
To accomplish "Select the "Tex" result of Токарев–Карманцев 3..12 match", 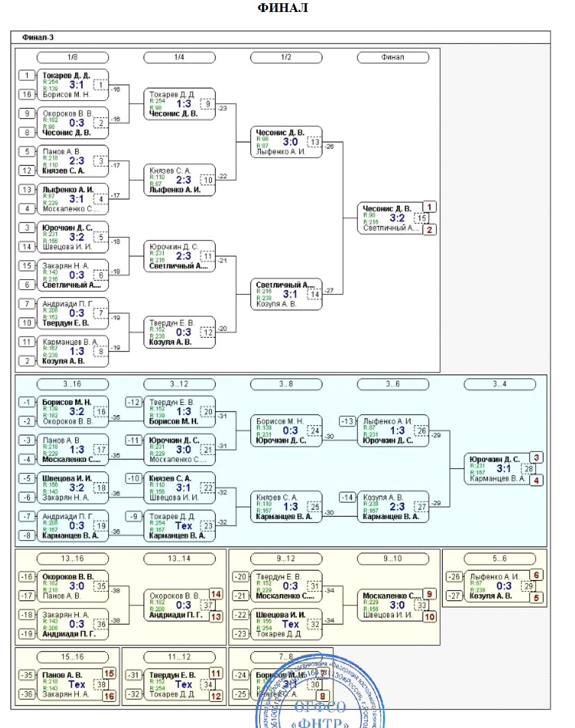I will (184, 526).
